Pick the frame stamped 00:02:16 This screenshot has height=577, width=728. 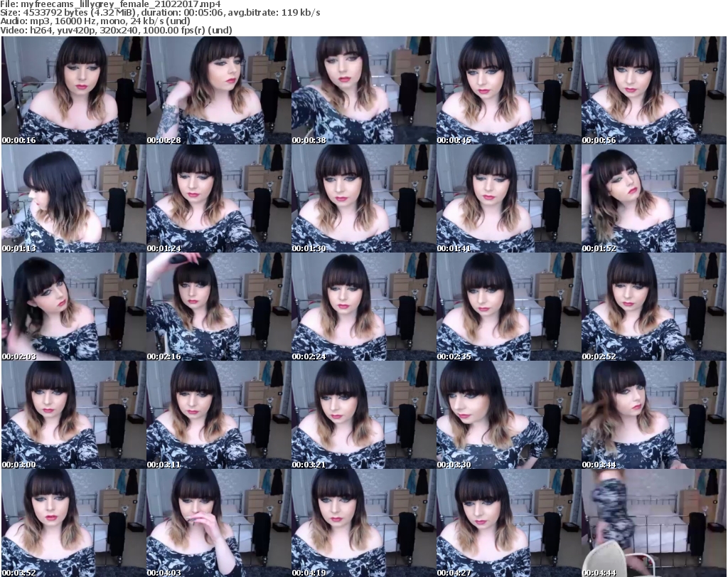coord(218,307)
